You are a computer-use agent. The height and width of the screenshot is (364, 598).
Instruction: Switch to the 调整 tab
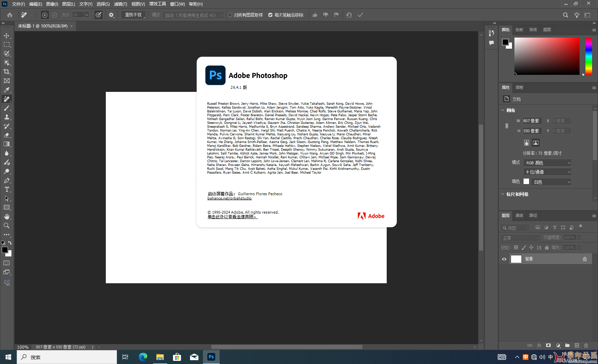coord(519,87)
